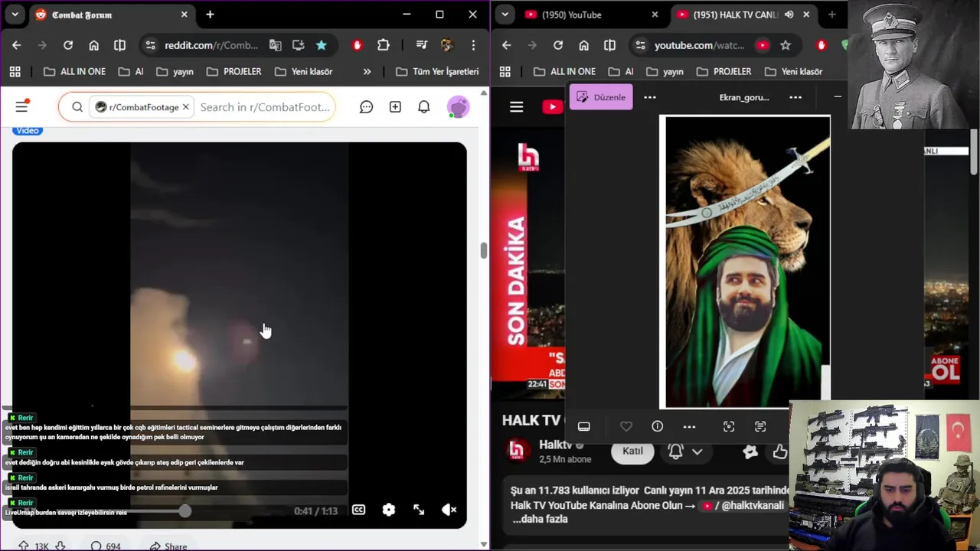Downvote the Reddit post

[60, 546]
